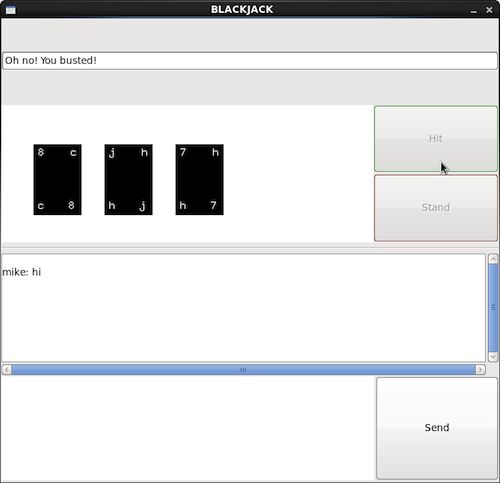500x483 pixels.
Task: Close the Blackjack window
Action: [x=489, y=10]
